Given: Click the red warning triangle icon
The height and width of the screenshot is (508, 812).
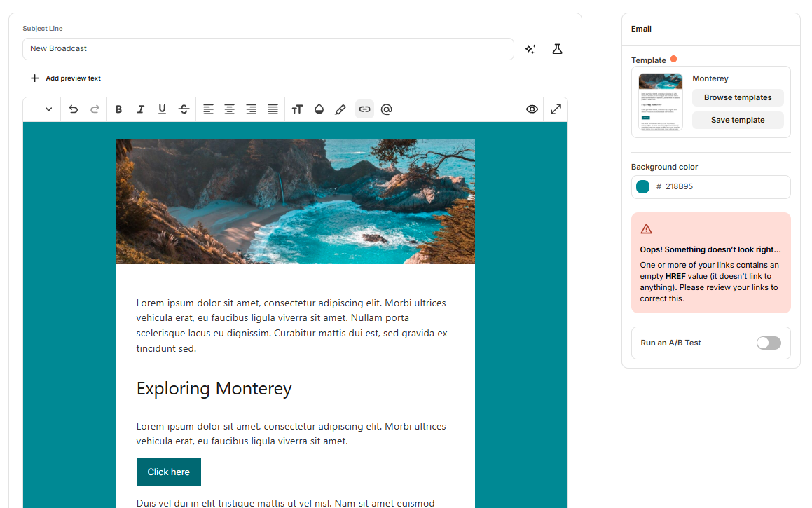Looking at the screenshot, I should point(646,229).
